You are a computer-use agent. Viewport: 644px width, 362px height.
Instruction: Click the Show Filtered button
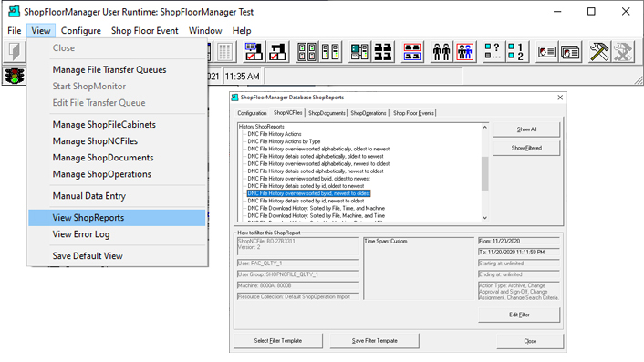click(526, 148)
